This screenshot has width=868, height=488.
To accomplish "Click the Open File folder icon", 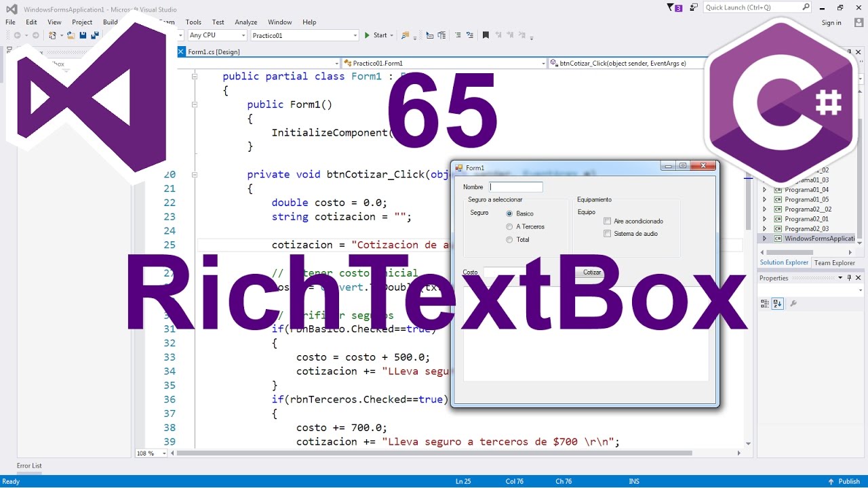I will tap(71, 35).
